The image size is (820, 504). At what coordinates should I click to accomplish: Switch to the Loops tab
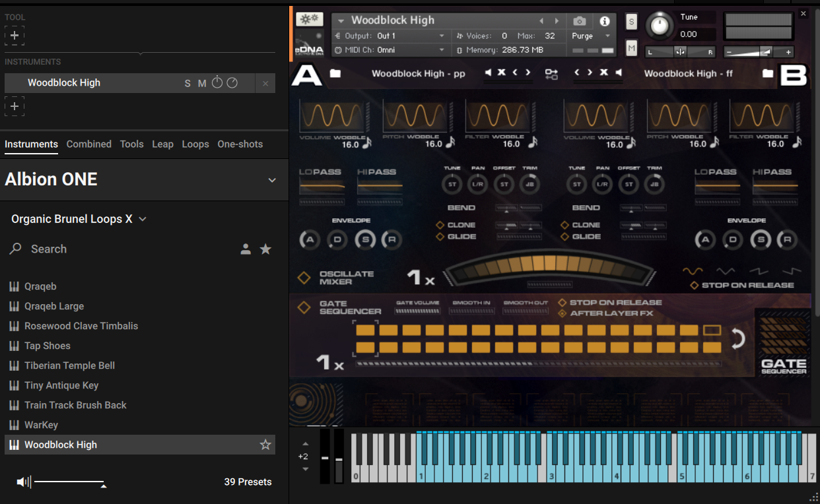pos(195,144)
